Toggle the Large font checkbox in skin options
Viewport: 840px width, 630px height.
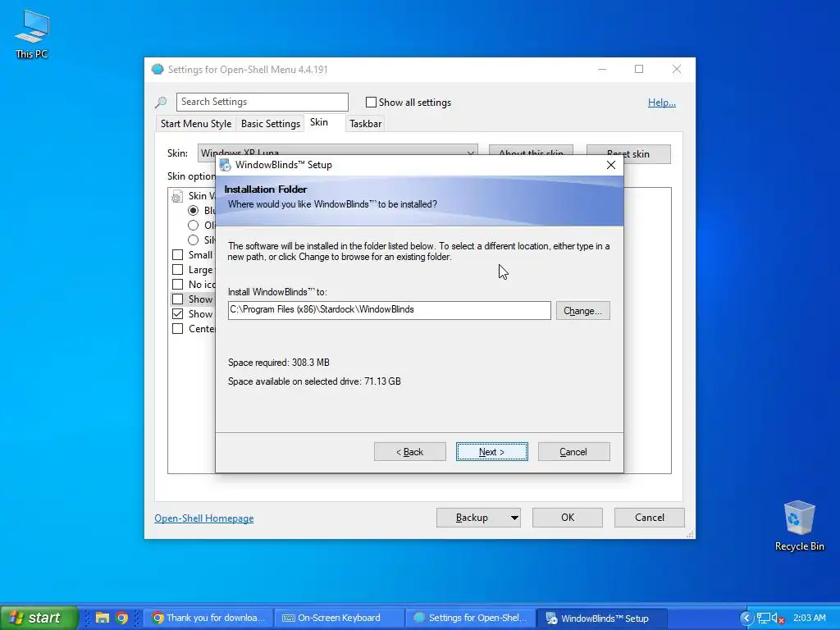(177, 269)
